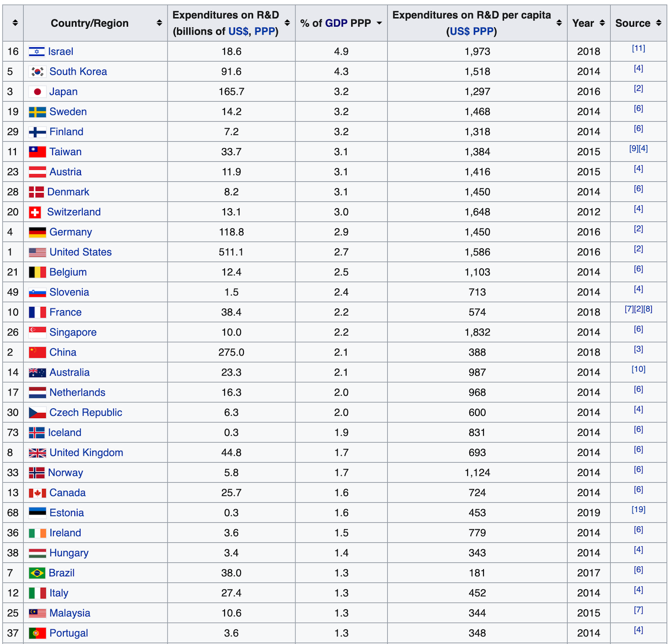Sort by Source column arrows

(659, 23)
